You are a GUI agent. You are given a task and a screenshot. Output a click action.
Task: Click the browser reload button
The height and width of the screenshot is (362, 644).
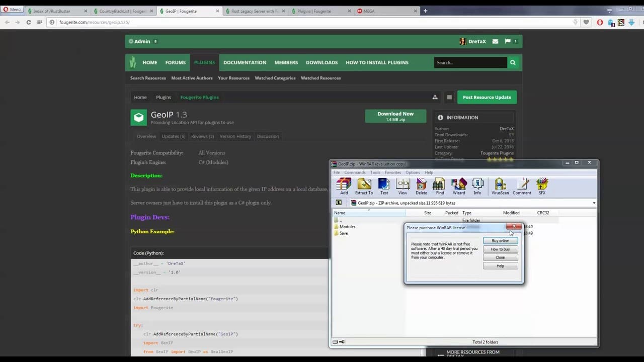click(x=29, y=22)
